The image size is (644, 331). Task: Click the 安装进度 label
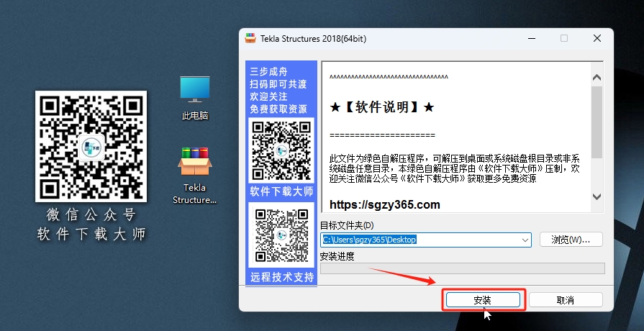[337, 256]
